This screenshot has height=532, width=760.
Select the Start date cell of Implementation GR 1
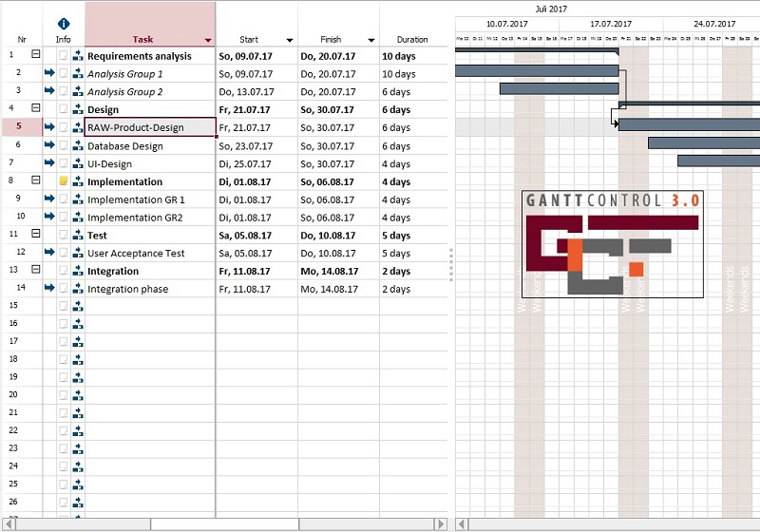256,199
